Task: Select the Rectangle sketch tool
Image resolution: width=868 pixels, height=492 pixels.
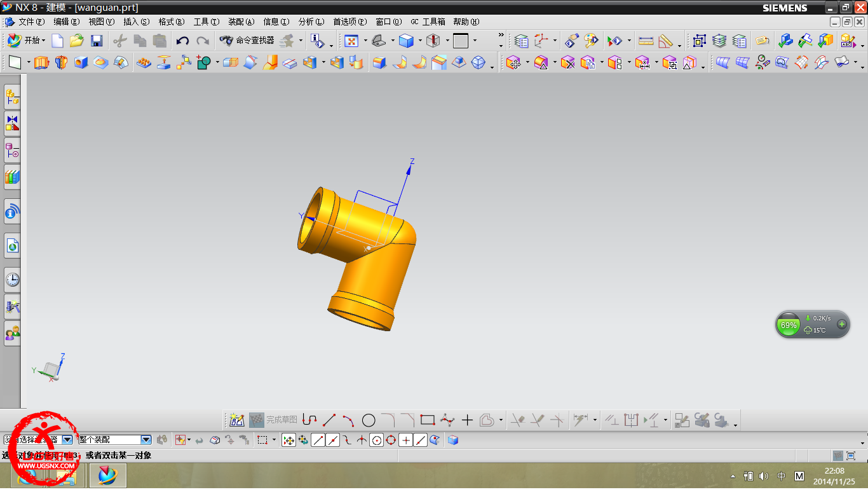Action: point(428,420)
